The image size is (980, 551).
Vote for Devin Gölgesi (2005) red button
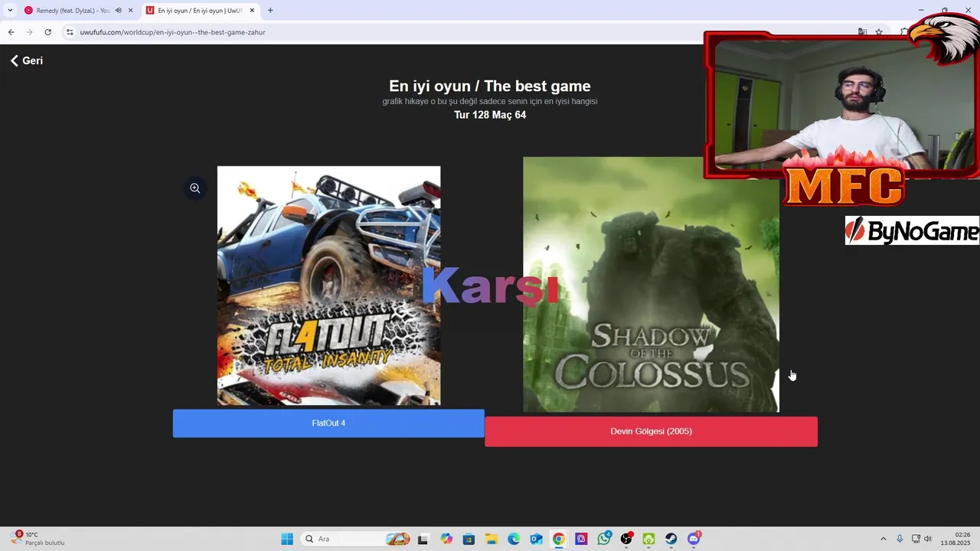pyautogui.click(x=651, y=432)
